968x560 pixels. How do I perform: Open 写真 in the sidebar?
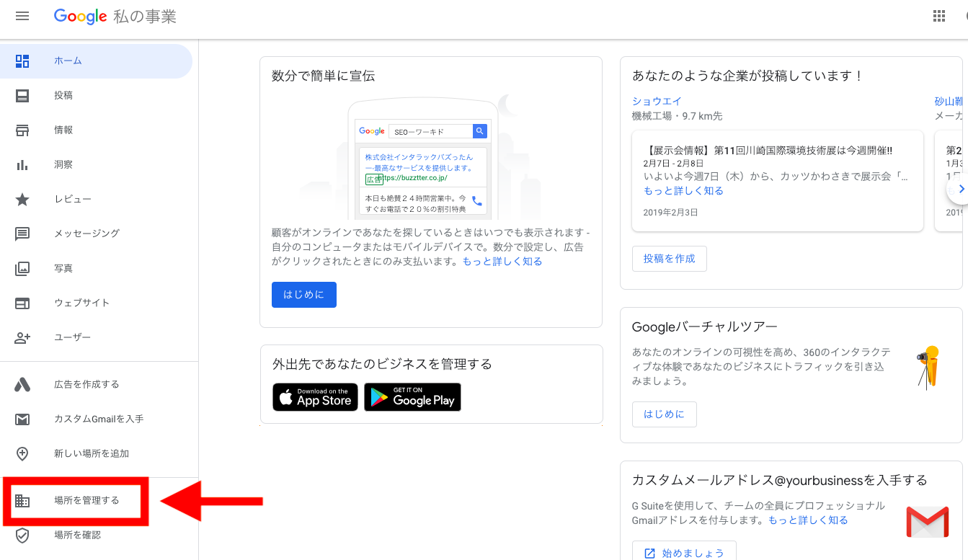97,269
